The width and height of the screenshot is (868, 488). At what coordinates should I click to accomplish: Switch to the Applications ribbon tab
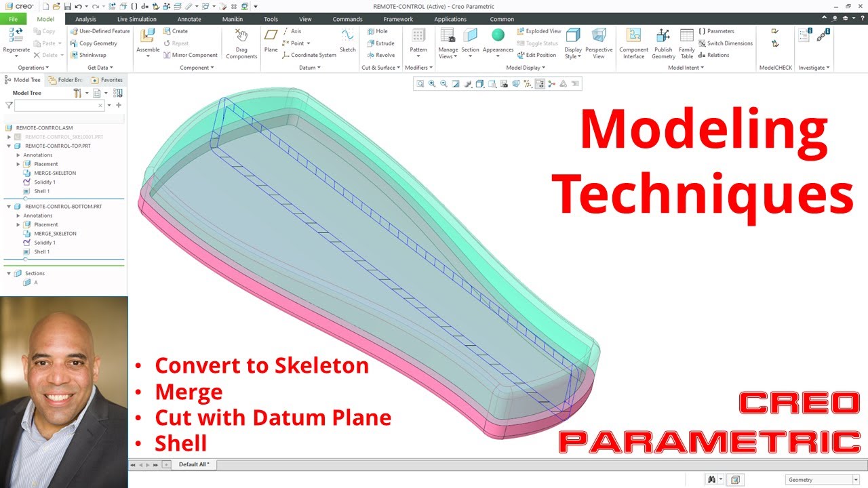tap(450, 19)
